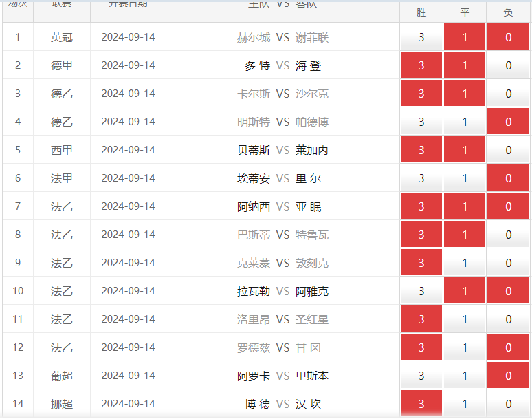Deselect loss (0) for match 4 明斯特 VS 帕德博
Viewport: 532px width, 419px height.
click(x=508, y=121)
